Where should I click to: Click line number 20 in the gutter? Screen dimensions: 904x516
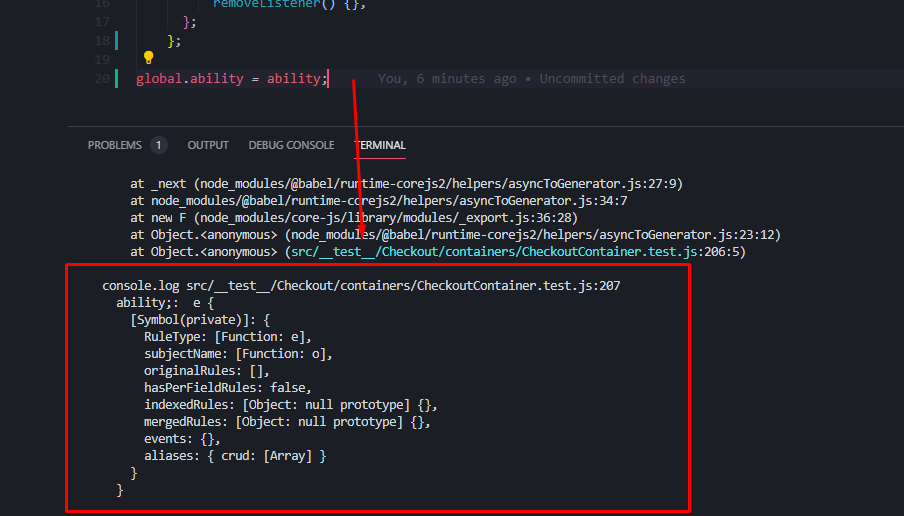(x=102, y=78)
